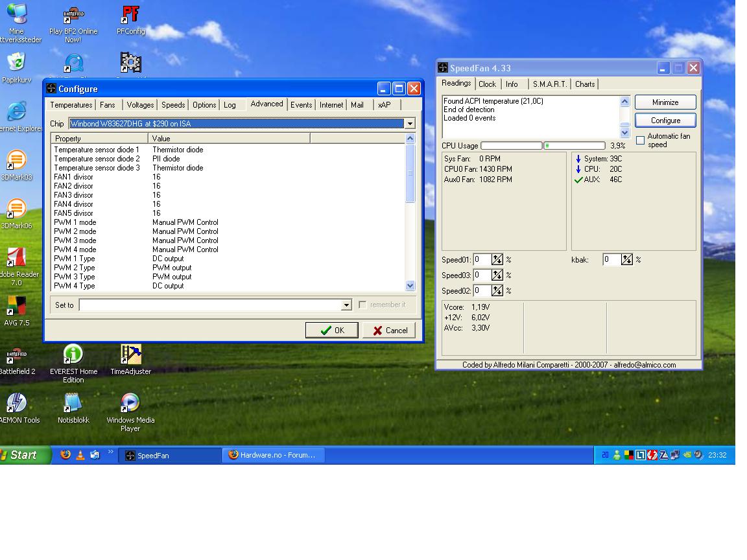Open the film-strip desktop icon under PFConfig

click(130, 63)
